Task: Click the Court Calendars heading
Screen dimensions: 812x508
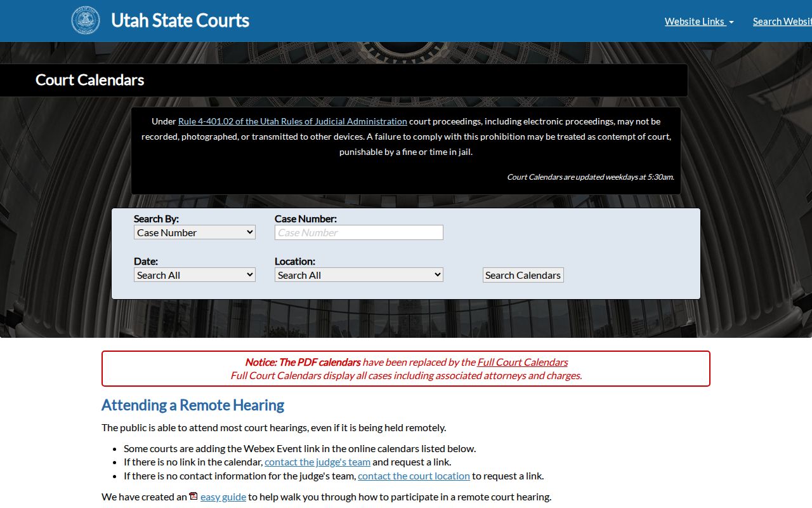Action: (x=90, y=80)
